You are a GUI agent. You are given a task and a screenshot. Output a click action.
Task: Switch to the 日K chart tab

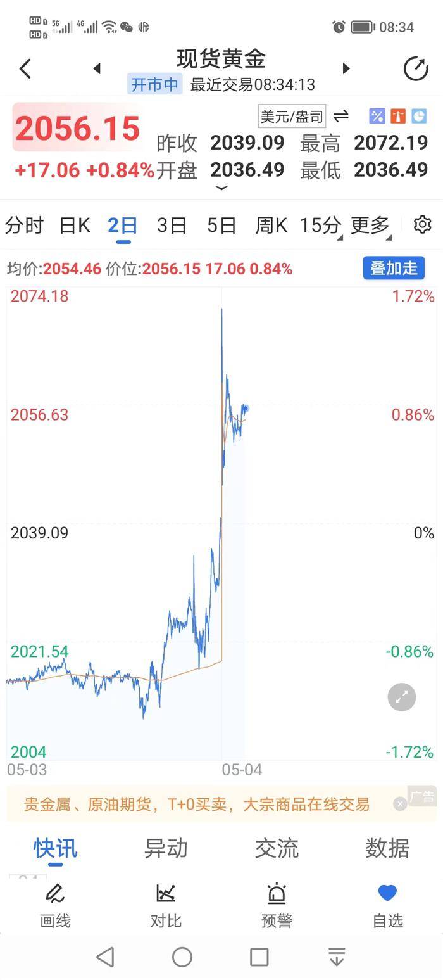(x=75, y=225)
